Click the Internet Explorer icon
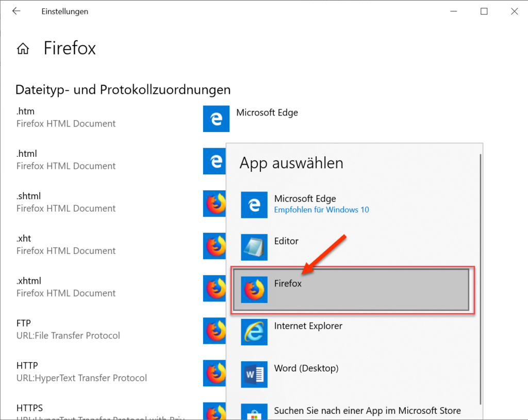 [x=254, y=332]
